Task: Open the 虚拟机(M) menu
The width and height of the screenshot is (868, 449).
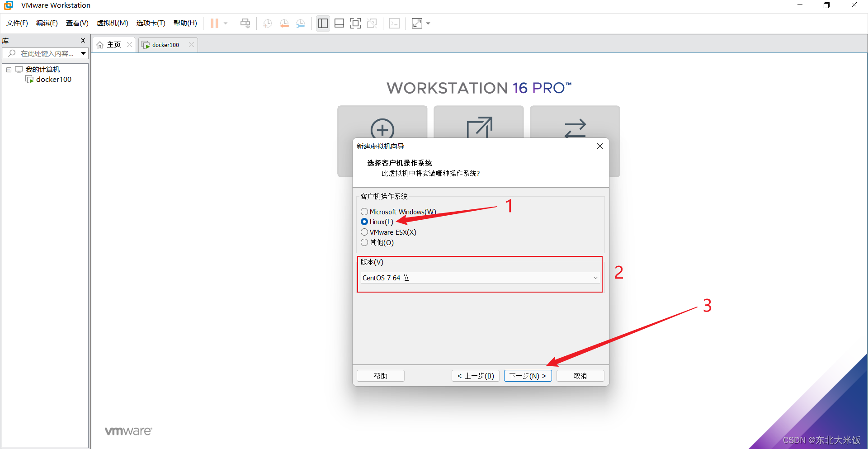Action: point(113,23)
